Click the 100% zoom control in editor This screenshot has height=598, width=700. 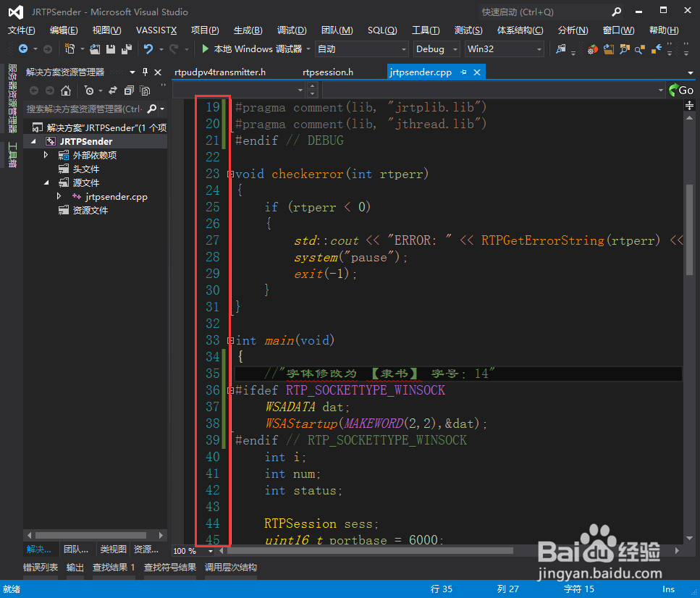point(185,550)
